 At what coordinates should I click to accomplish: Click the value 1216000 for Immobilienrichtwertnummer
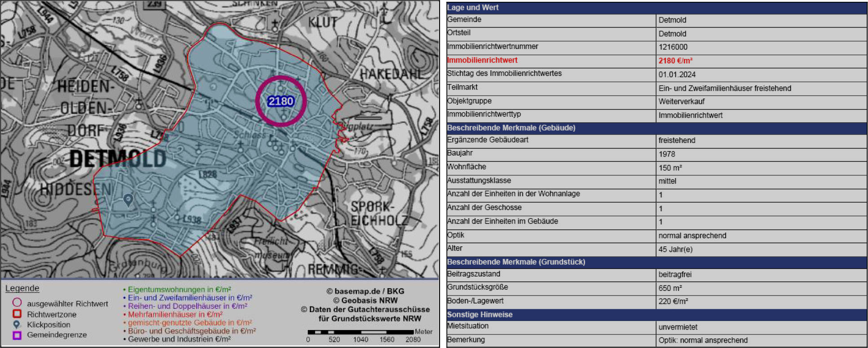pos(673,47)
